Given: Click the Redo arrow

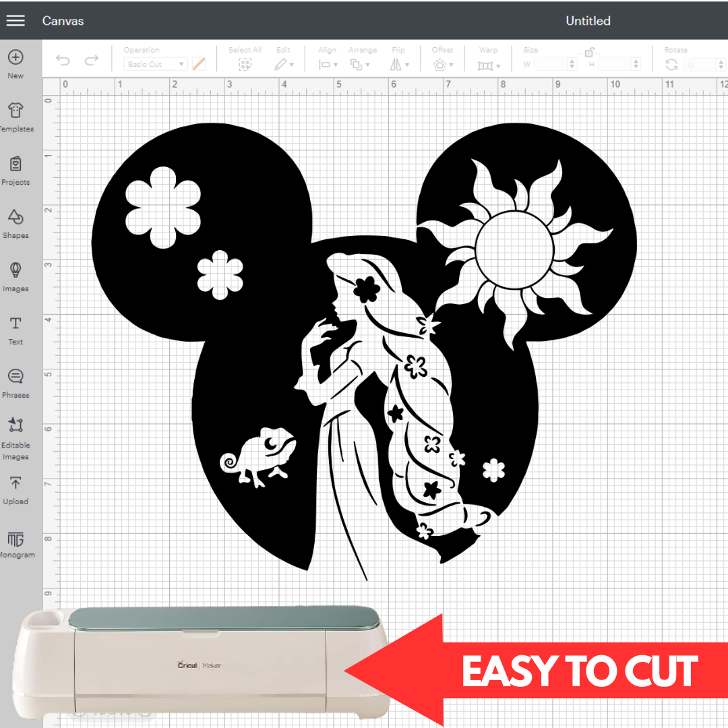Looking at the screenshot, I should tap(92, 60).
